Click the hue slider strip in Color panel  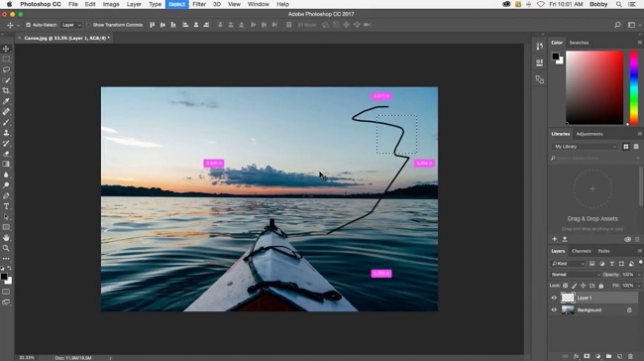(634, 87)
